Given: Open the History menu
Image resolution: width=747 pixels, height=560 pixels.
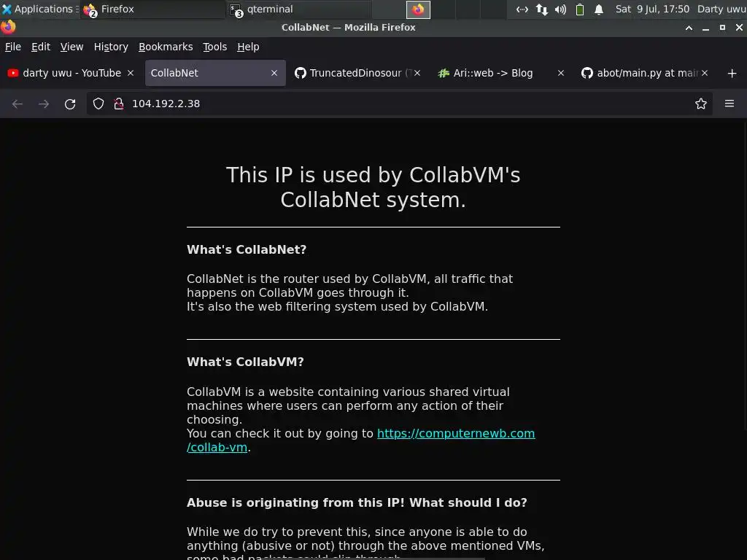Looking at the screenshot, I should coord(111,47).
